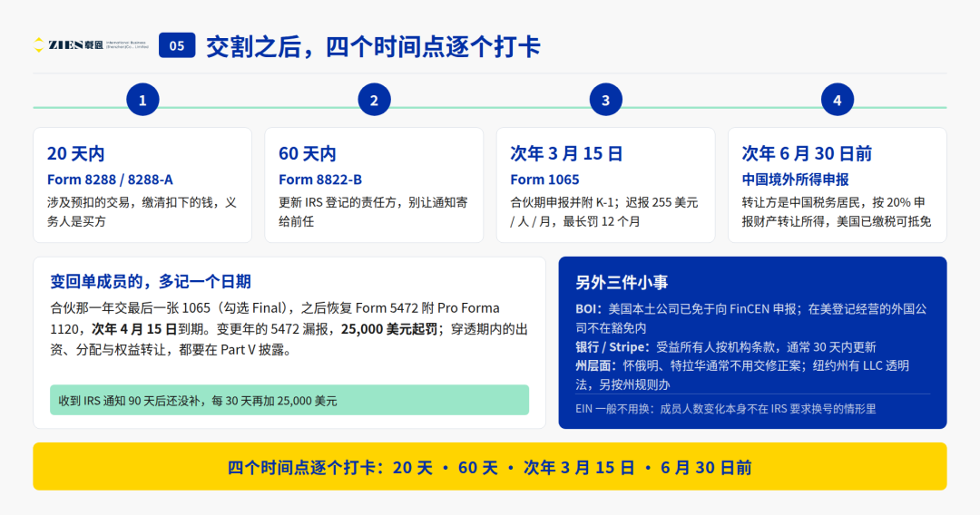
Task: Select the heading 次年 3 月 15 日
Action: pos(566,153)
